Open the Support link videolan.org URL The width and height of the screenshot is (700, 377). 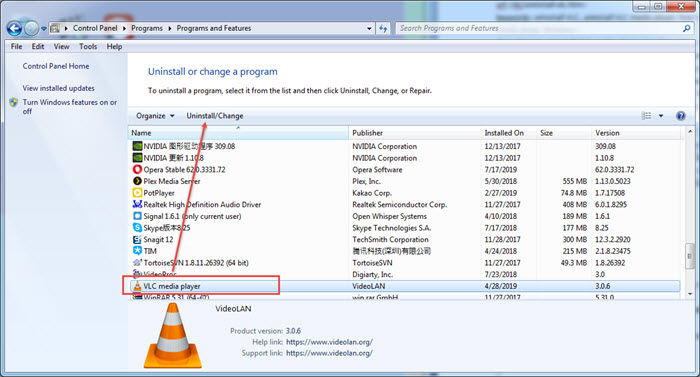point(329,353)
